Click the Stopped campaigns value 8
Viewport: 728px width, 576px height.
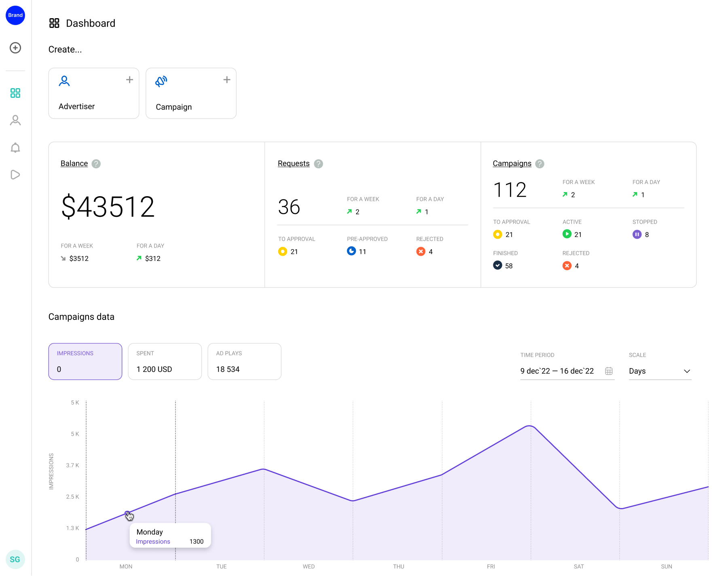(x=647, y=235)
